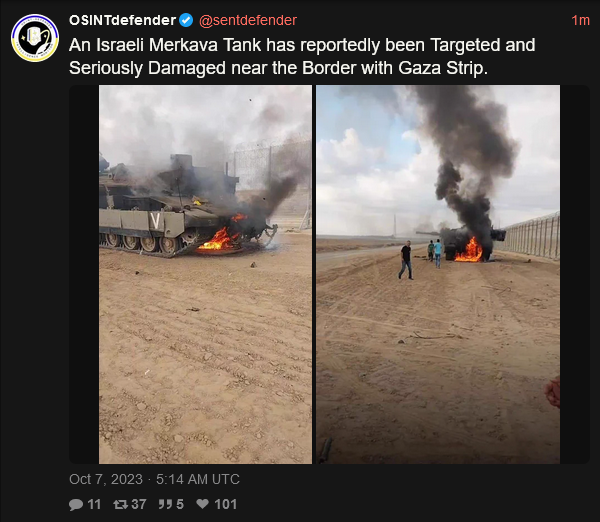The image size is (600, 522).
Task: Open the @sentdefender handle link
Action: click(248, 20)
